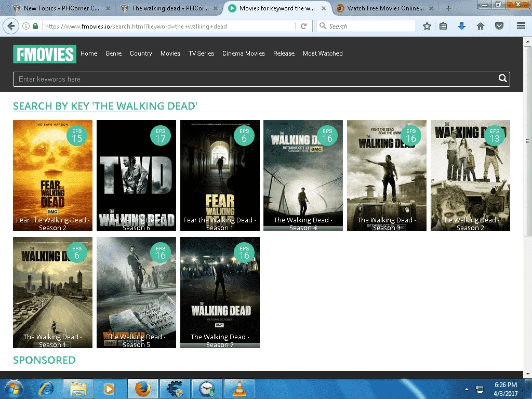Click the gear shield taskbar icon
This screenshot has height=399, width=532.
[x=175, y=389]
